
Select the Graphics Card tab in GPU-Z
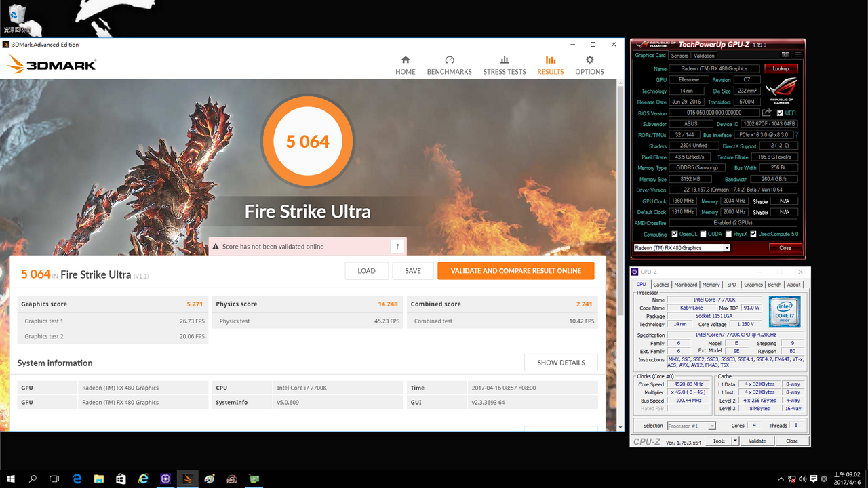point(650,56)
